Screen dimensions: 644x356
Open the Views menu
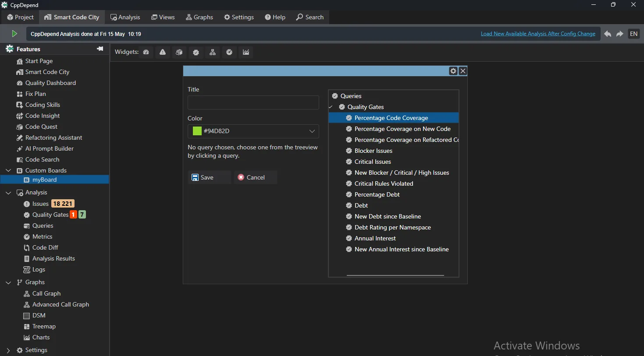click(x=163, y=17)
